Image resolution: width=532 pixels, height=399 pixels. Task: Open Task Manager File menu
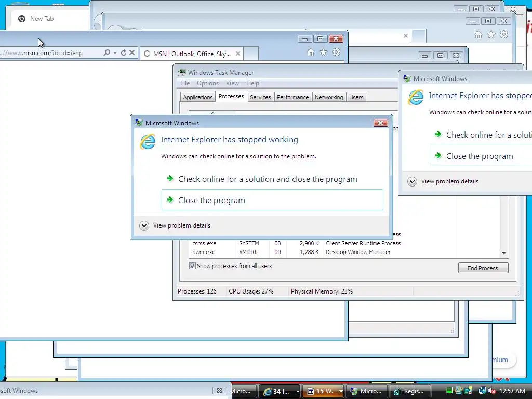tap(185, 83)
